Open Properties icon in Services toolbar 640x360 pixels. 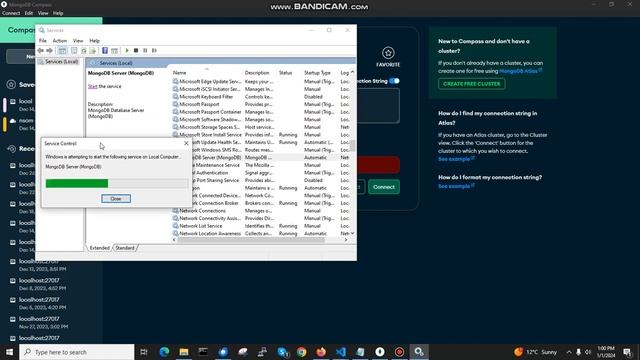point(74,51)
